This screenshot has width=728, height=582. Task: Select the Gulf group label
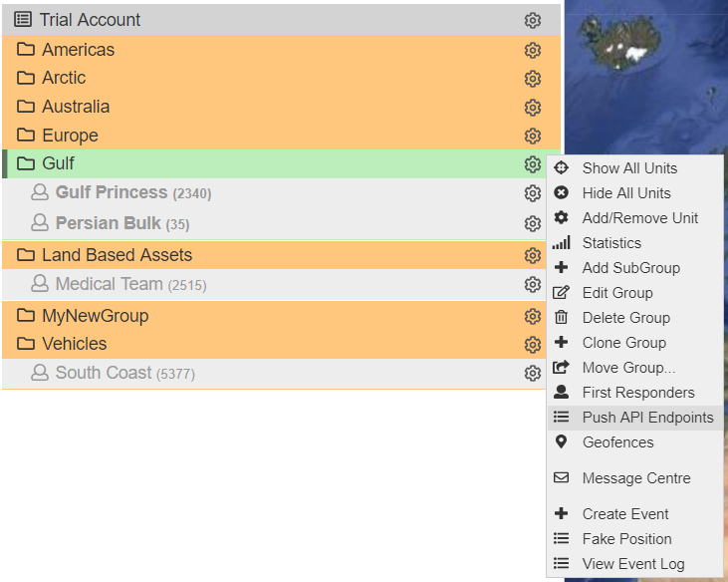point(58,163)
